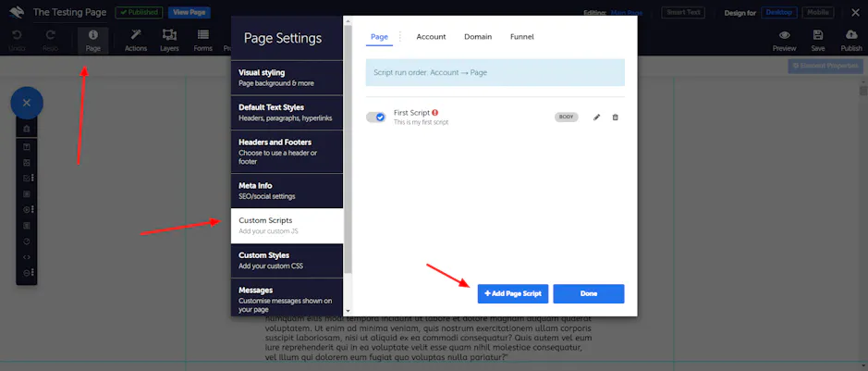Open Default Text Styles section
The width and height of the screenshot is (868, 371).
(287, 112)
